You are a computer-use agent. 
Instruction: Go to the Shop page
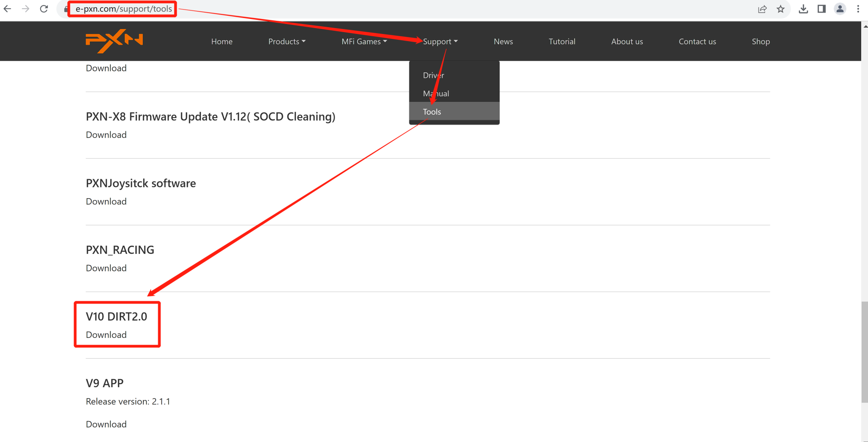pos(761,42)
